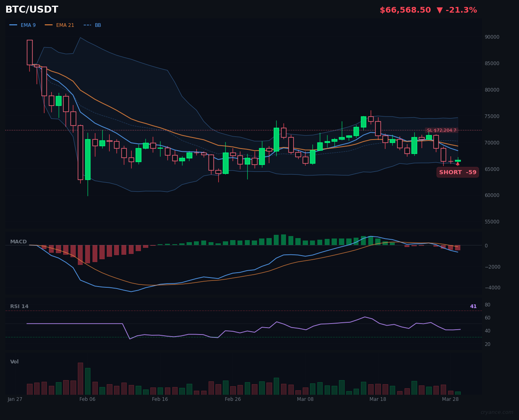Click the MACD panel label
This screenshot has height=420, width=519.
[18, 241]
